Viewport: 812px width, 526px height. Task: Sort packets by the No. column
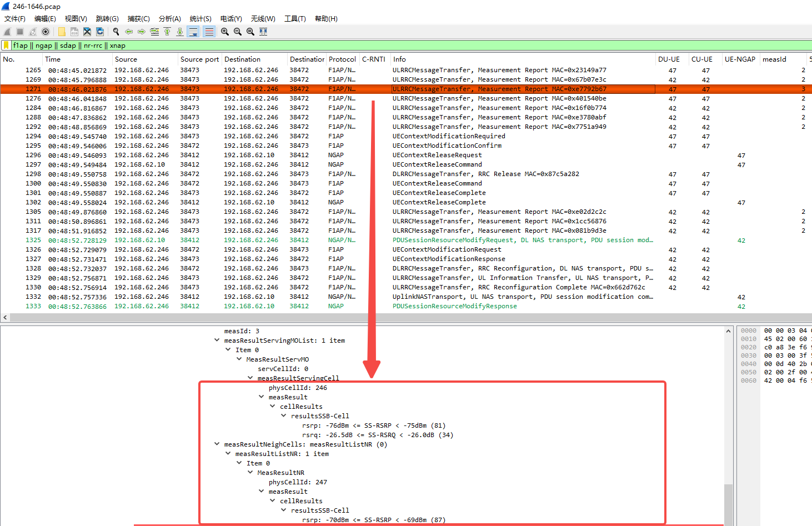(x=21, y=59)
